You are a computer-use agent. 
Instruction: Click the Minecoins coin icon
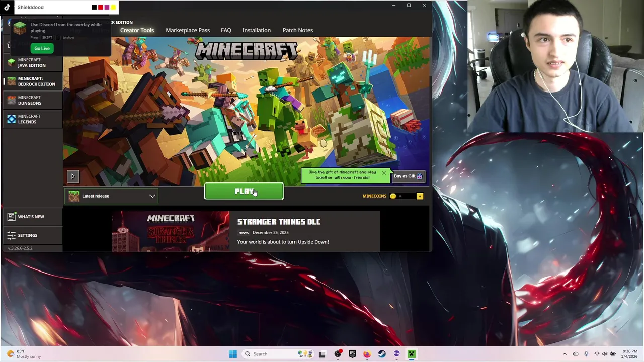pos(393,196)
